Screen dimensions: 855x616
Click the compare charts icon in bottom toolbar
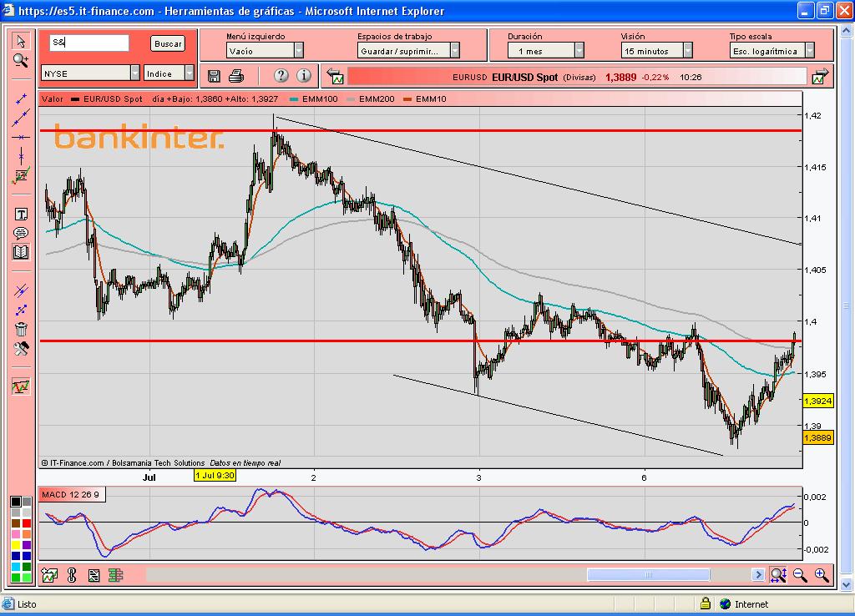click(x=94, y=574)
